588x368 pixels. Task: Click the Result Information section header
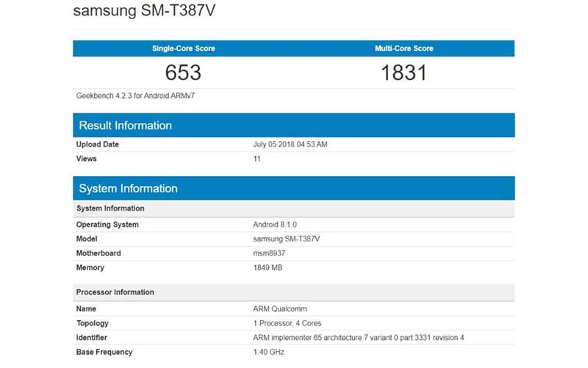click(x=125, y=125)
